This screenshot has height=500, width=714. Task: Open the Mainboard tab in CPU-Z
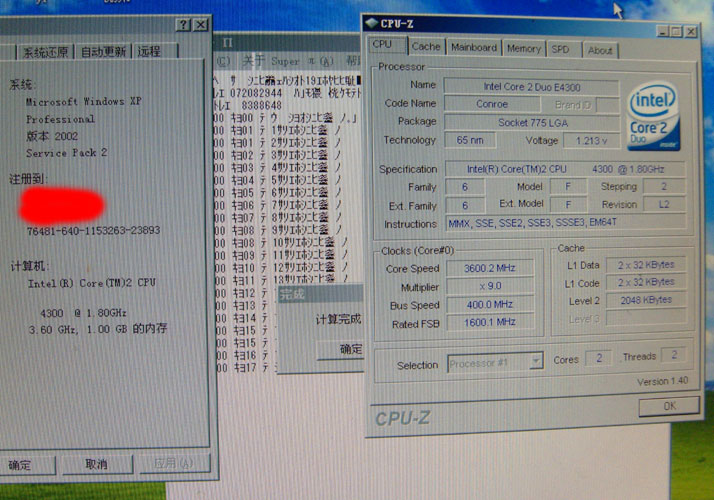(474, 47)
